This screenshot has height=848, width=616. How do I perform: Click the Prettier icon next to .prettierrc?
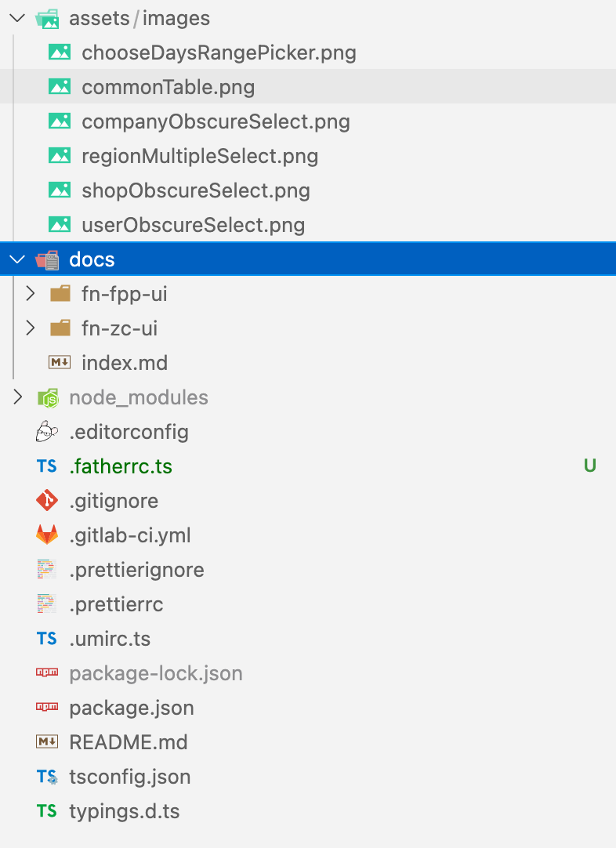pyautogui.click(x=48, y=603)
